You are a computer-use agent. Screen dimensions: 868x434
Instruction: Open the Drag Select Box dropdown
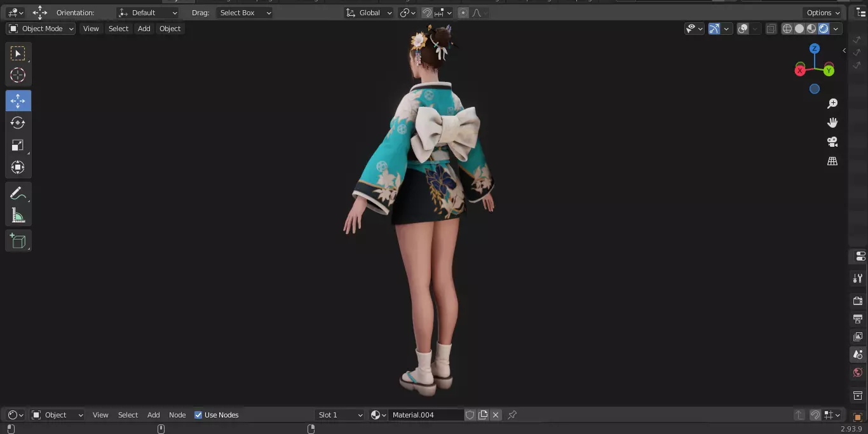245,13
